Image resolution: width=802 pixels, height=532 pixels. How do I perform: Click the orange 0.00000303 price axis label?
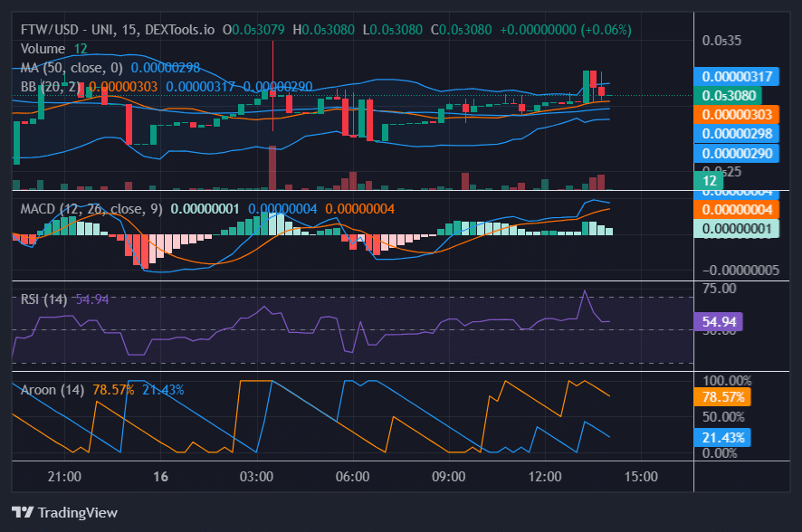pos(737,115)
